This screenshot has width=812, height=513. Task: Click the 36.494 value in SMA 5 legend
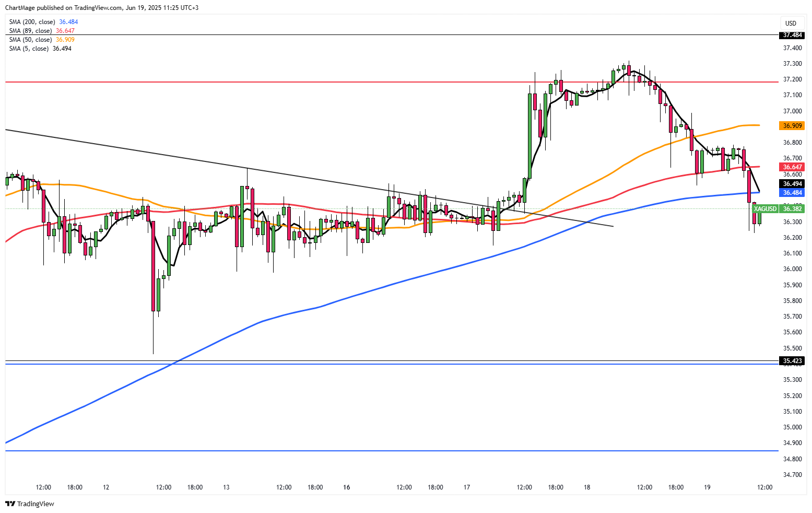click(62, 49)
